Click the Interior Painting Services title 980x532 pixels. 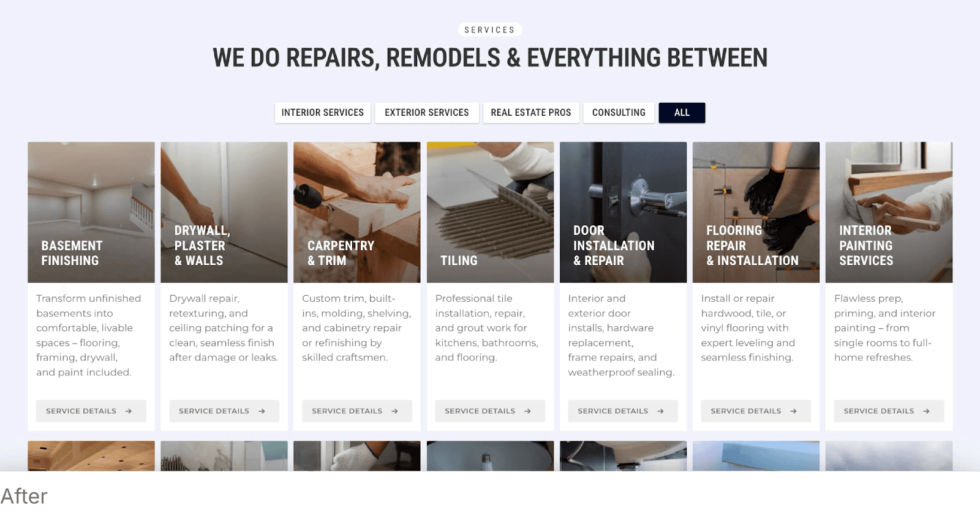pos(866,245)
